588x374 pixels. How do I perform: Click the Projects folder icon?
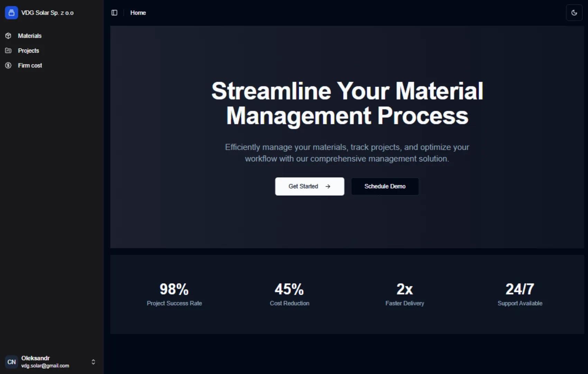(x=8, y=51)
